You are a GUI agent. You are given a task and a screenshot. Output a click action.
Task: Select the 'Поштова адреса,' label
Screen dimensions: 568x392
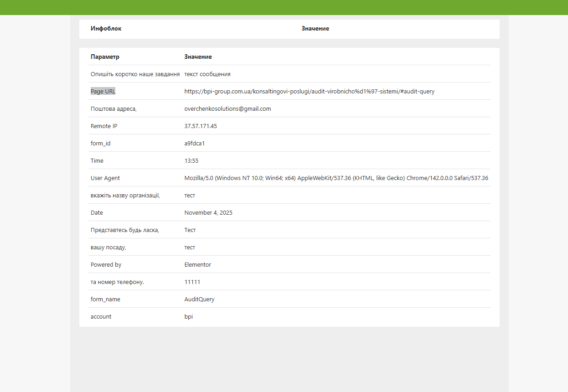click(114, 109)
